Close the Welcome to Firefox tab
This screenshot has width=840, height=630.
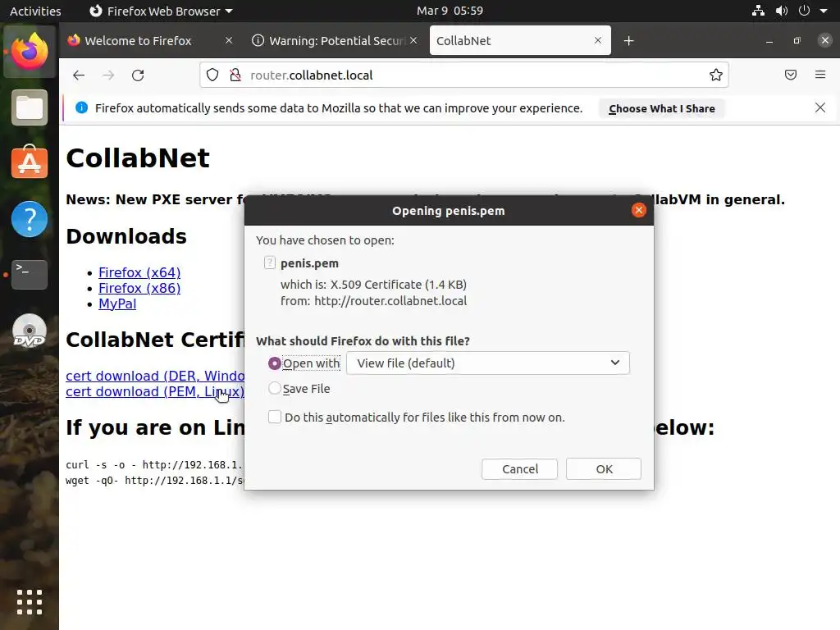click(x=229, y=40)
